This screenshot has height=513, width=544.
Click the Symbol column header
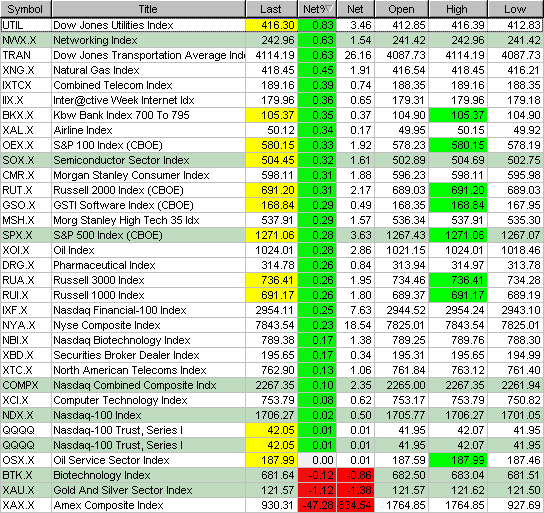(26, 9)
